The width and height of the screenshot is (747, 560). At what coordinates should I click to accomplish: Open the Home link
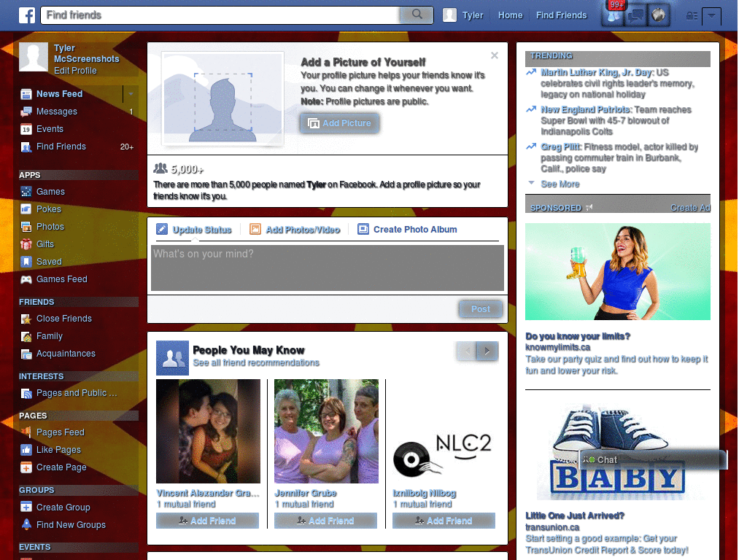click(510, 15)
